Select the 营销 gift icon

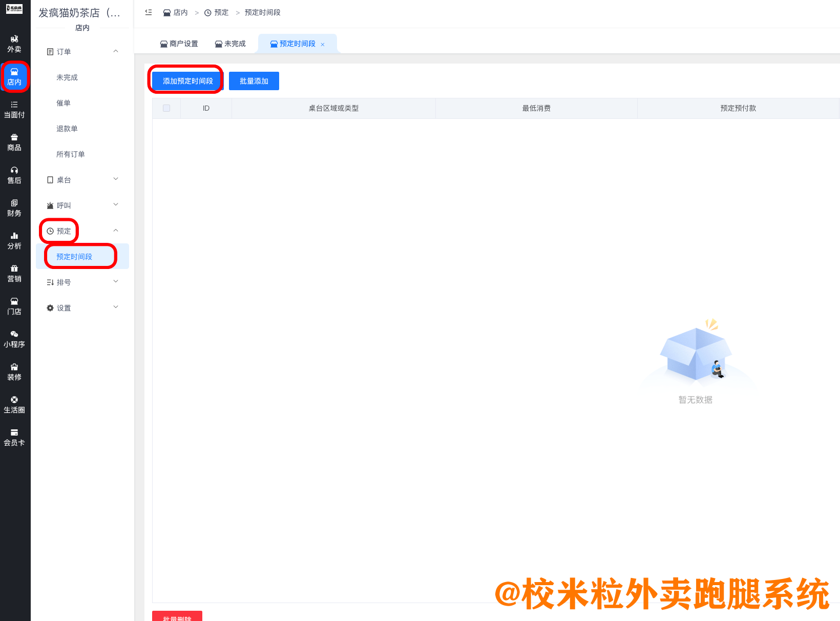(14, 273)
